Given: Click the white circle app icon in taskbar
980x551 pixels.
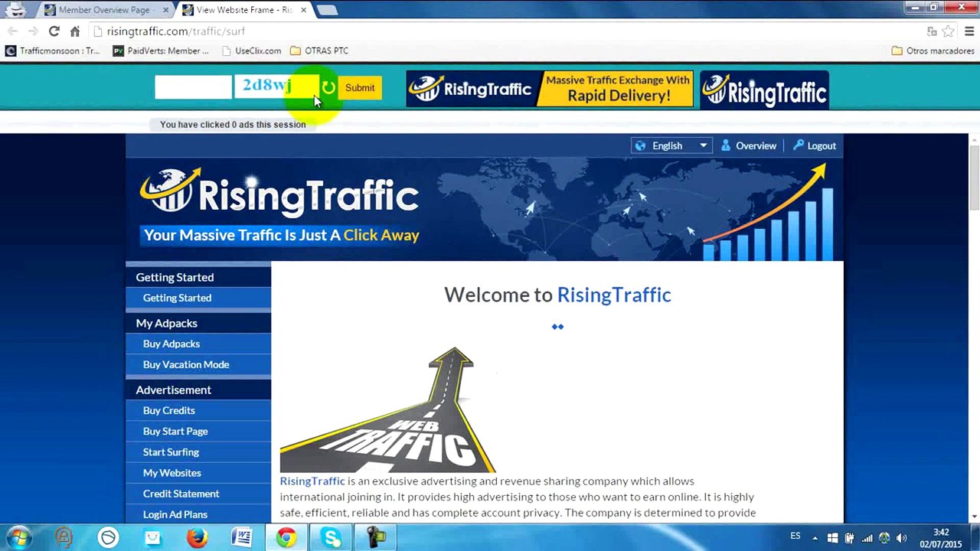Looking at the screenshot, I should click(x=108, y=537).
